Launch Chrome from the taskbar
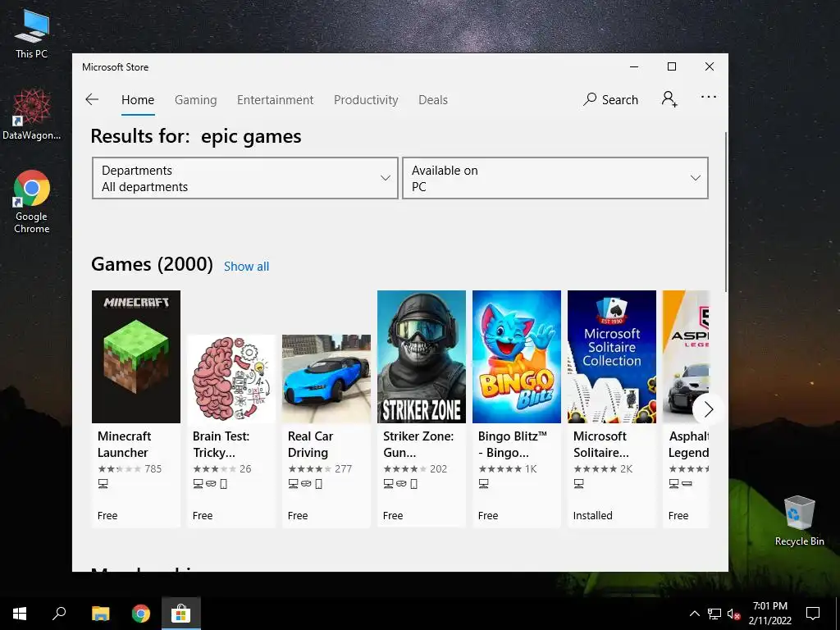Image resolution: width=840 pixels, height=630 pixels. [141, 614]
